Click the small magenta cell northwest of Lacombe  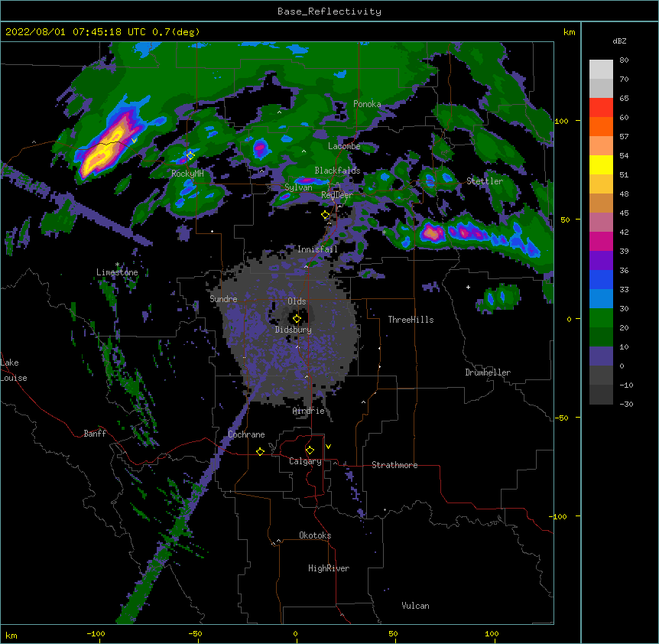(261, 148)
